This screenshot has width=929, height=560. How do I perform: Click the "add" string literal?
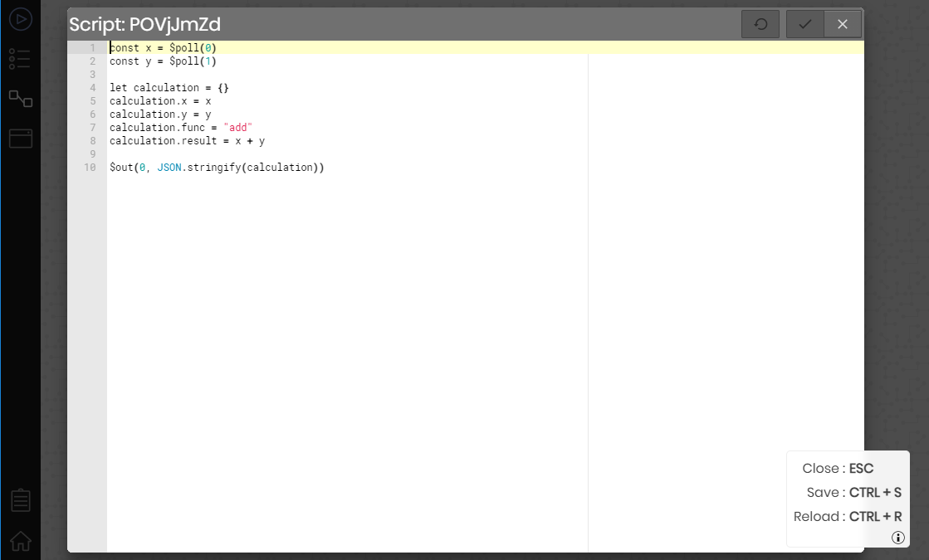(237, 127)
